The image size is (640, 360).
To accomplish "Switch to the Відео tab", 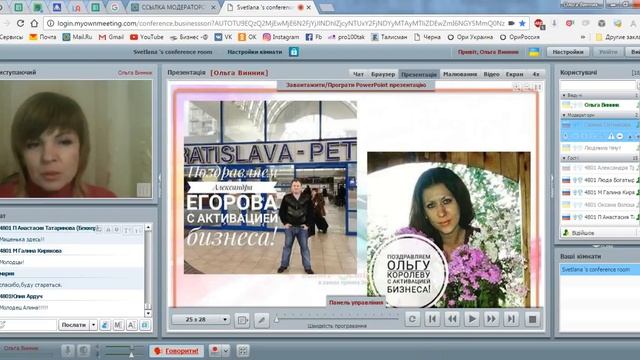I will click(491, 74).
